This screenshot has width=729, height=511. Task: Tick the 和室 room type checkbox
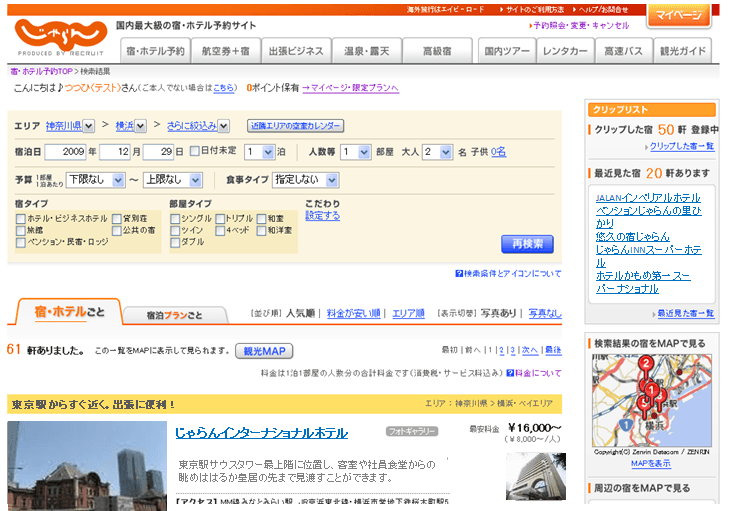click(262, 218)
